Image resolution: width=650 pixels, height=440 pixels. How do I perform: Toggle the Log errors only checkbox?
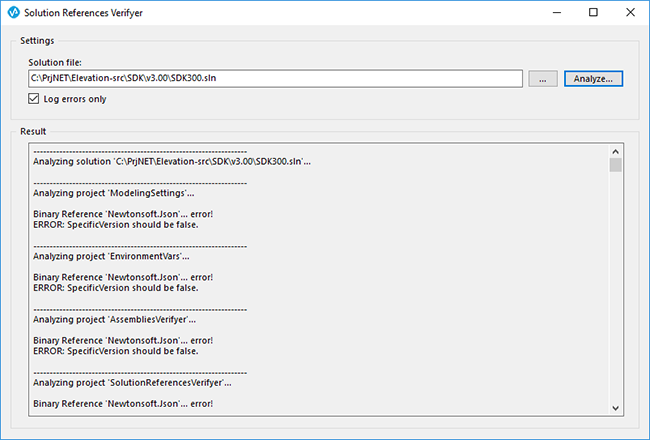(34, 99)
